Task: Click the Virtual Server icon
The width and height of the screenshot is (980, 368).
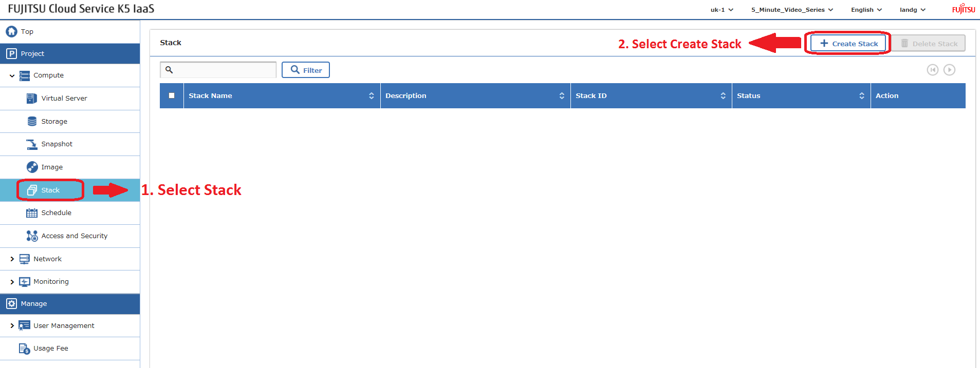Action: pyautogui.click(x=32, y=99)
